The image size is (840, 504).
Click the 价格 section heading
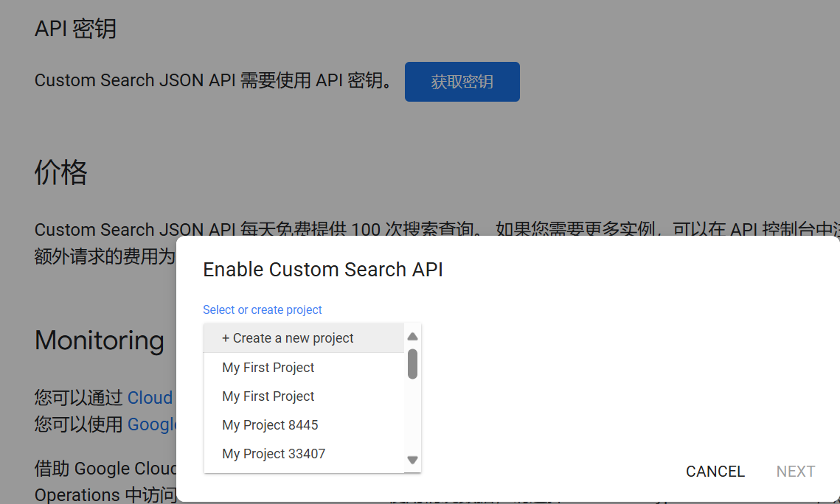click(x=61, y=173)
